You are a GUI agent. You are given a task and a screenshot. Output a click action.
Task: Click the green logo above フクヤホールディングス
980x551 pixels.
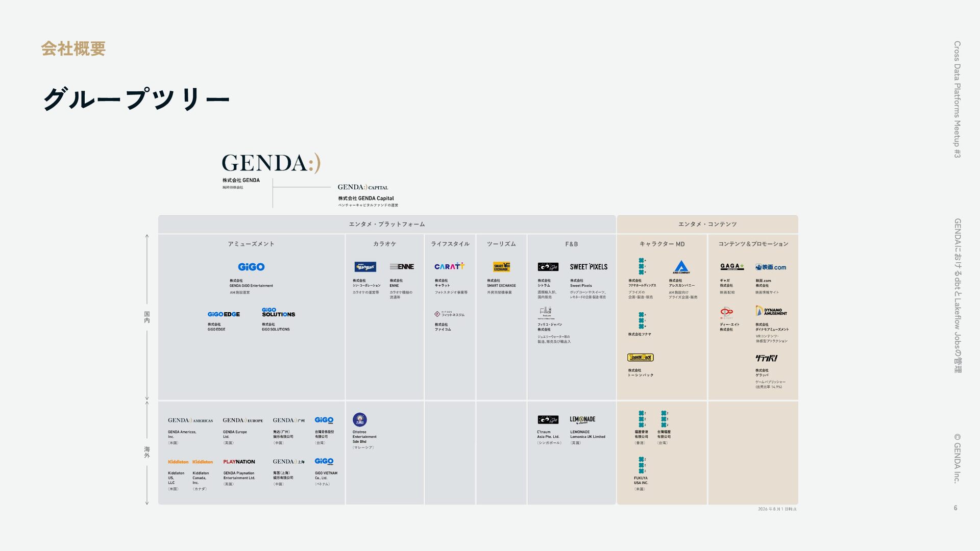tap(642, 266)
